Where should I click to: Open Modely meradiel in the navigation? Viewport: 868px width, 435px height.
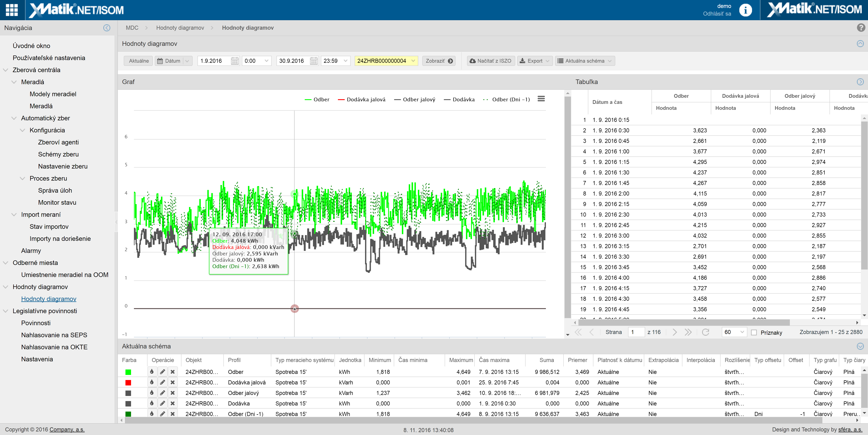coord(53,94)
